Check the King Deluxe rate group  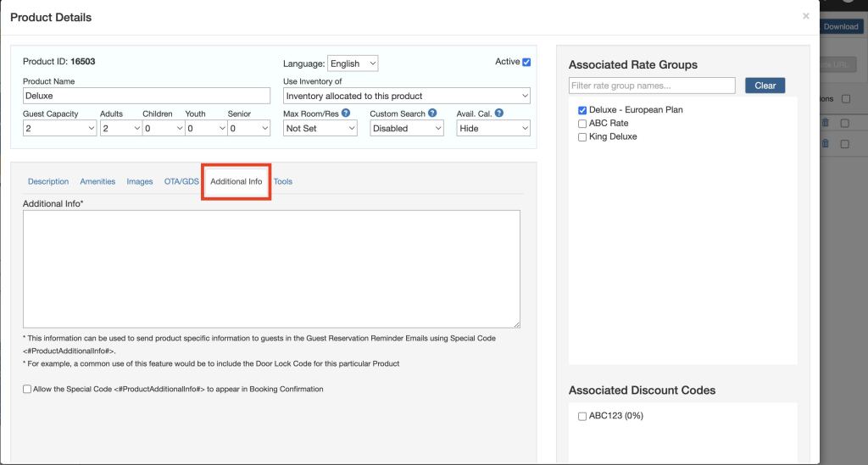click(581, 137)
